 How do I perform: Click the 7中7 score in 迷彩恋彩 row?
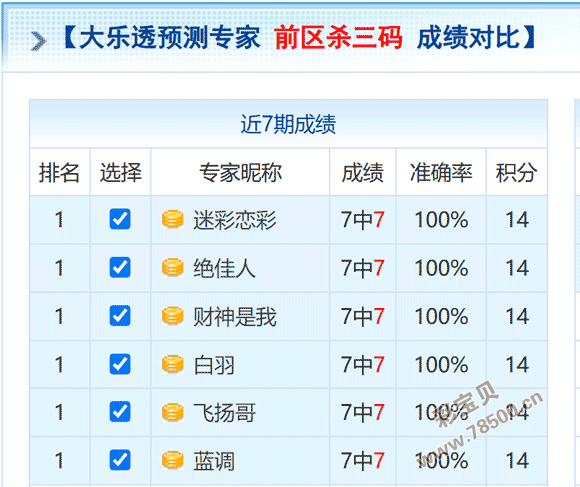click(362, 220)
